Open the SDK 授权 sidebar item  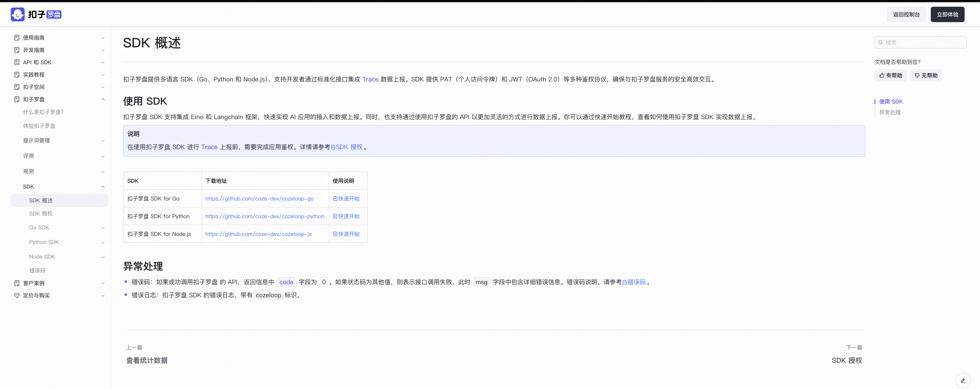coord(41,214)
